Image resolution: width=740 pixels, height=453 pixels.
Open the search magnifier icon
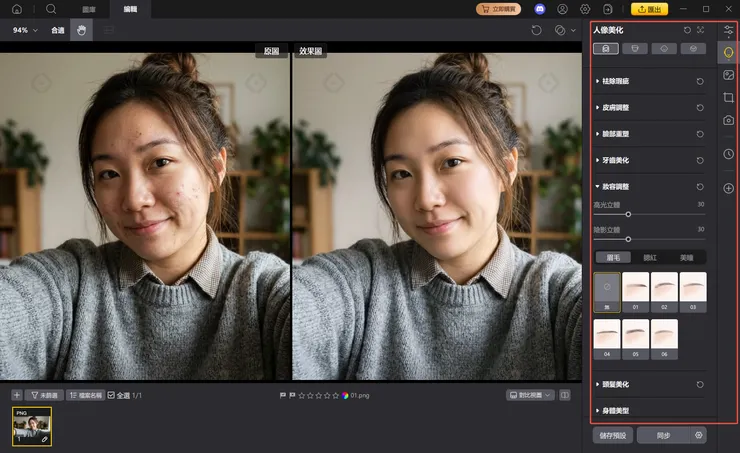click(51, 9)
